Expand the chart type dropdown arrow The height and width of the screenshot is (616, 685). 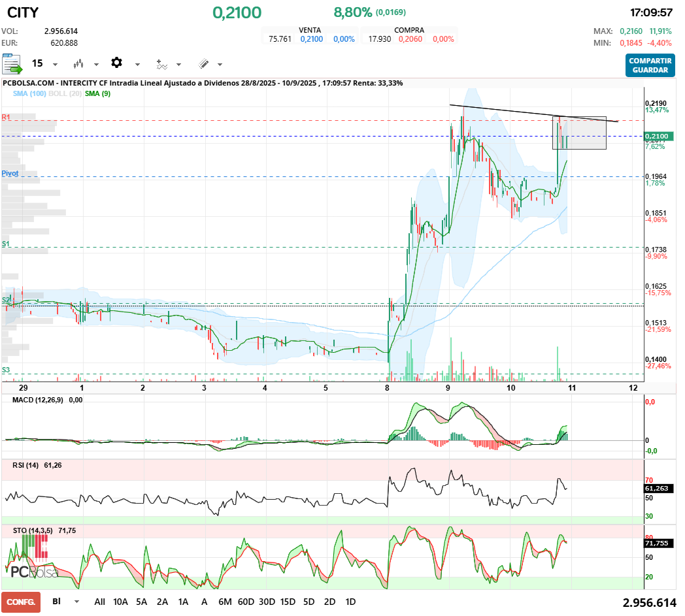pyautogui.click(x=97, y=65)
